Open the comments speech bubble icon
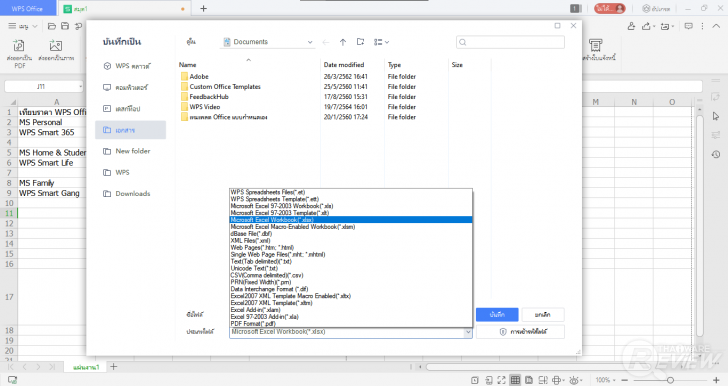The width and height of the screenshot is (728, 386). [x=689, y=26]
